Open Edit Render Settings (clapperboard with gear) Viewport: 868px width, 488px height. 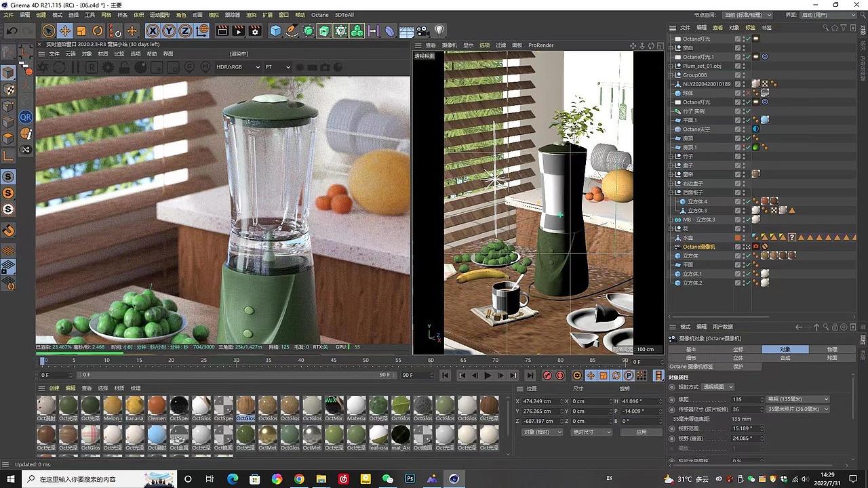[255, 30]
